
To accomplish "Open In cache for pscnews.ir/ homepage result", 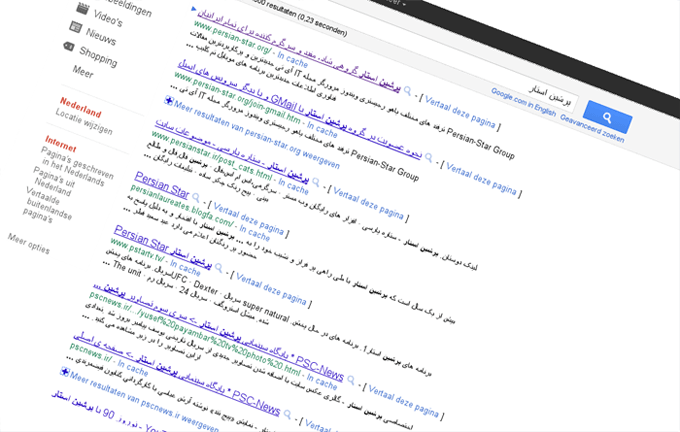I will tap(133, 368).
